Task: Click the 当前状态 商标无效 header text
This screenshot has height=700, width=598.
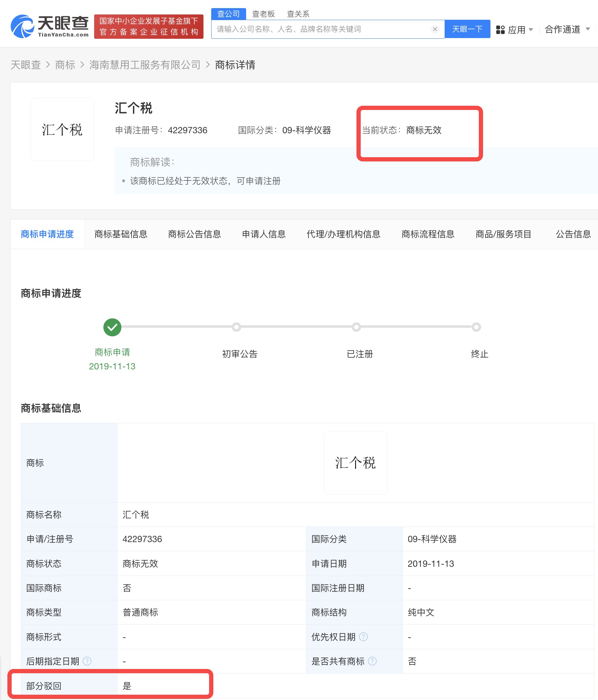Action: coord(402,130)
